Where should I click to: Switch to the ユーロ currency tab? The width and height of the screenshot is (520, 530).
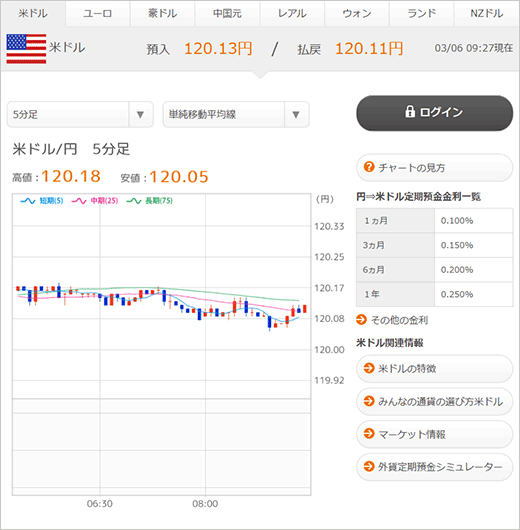pyautogui.click(x=98, y=14)
